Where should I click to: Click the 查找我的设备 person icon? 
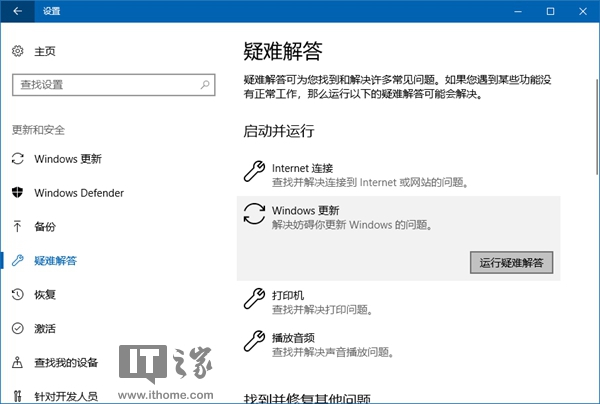pyautogui.click(x=17, y=362)
